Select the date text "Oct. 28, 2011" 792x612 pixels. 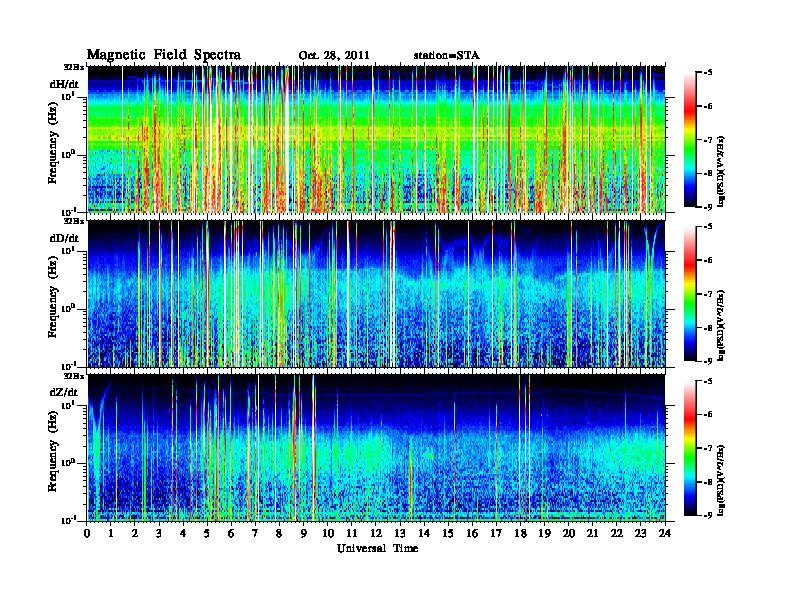334,56
